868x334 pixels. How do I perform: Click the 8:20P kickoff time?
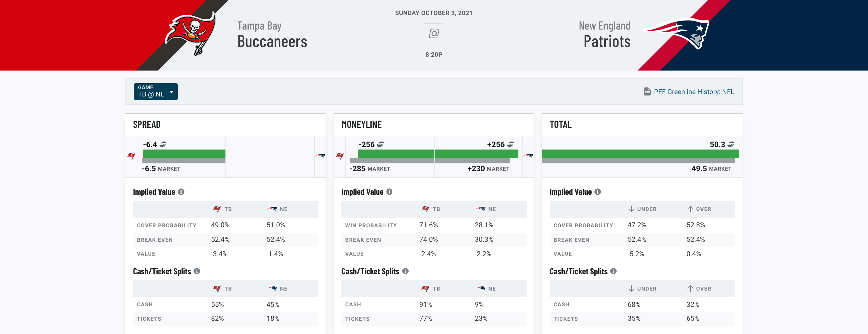click(x=434, y=55)
